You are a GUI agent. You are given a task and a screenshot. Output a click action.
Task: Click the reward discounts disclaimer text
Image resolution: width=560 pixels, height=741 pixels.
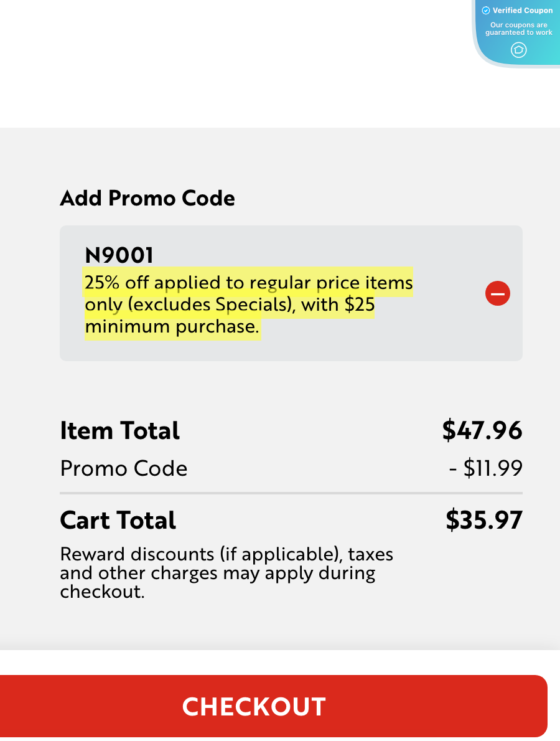coord(226,572)
